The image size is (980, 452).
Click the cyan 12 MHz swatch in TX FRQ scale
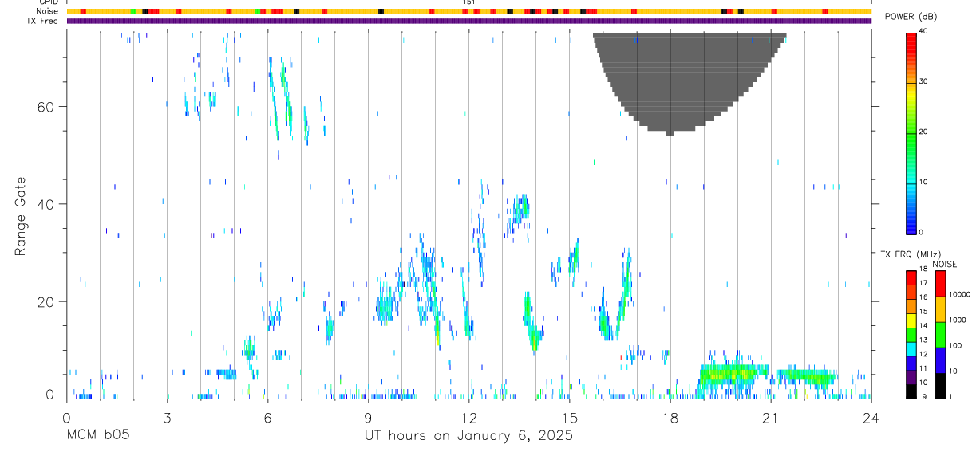911,349
